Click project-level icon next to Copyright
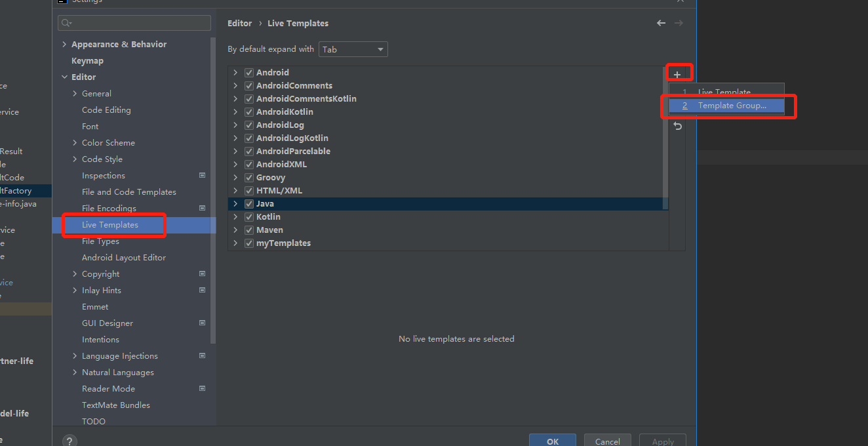This screenshot has width=868, height=446. pos(202,274)
